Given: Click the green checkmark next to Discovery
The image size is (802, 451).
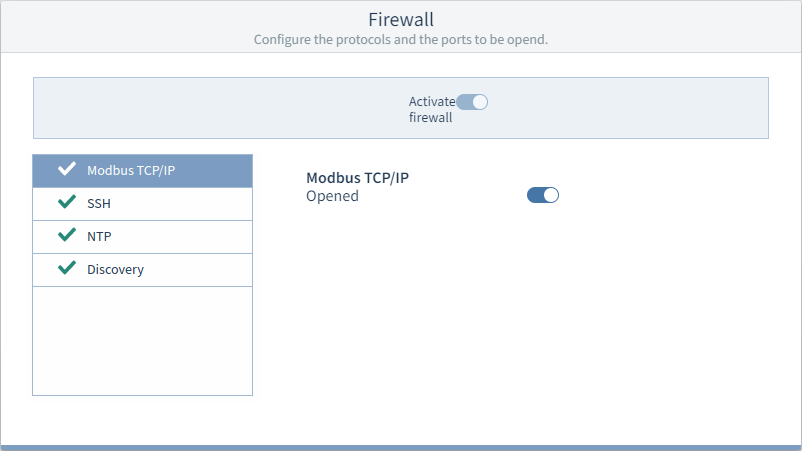Looking at the screenshot, I should 67,268.
